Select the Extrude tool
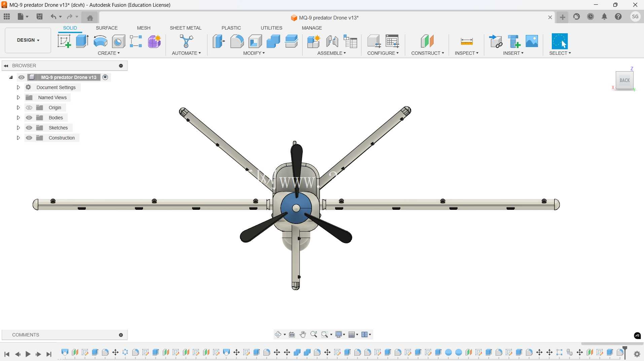Viewport: 644px width, 361px height. pos(82,41)
